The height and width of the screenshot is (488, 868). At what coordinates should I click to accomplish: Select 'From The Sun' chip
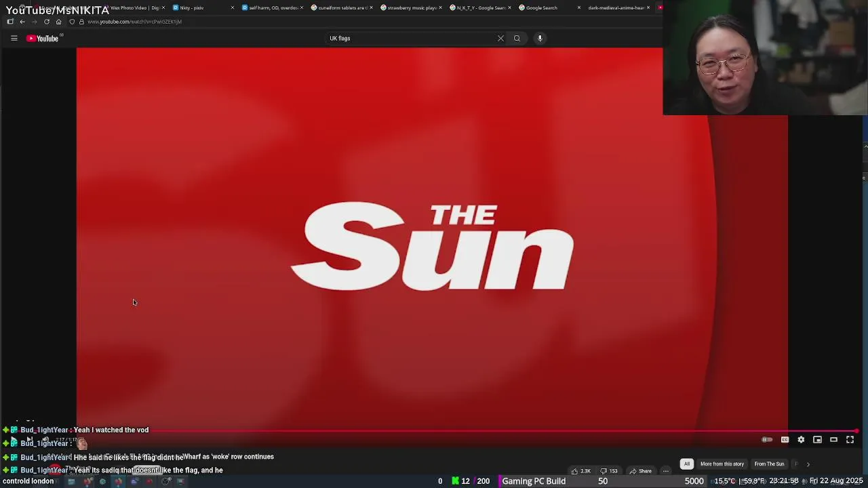pyautogui.click(x=769, y=464)
